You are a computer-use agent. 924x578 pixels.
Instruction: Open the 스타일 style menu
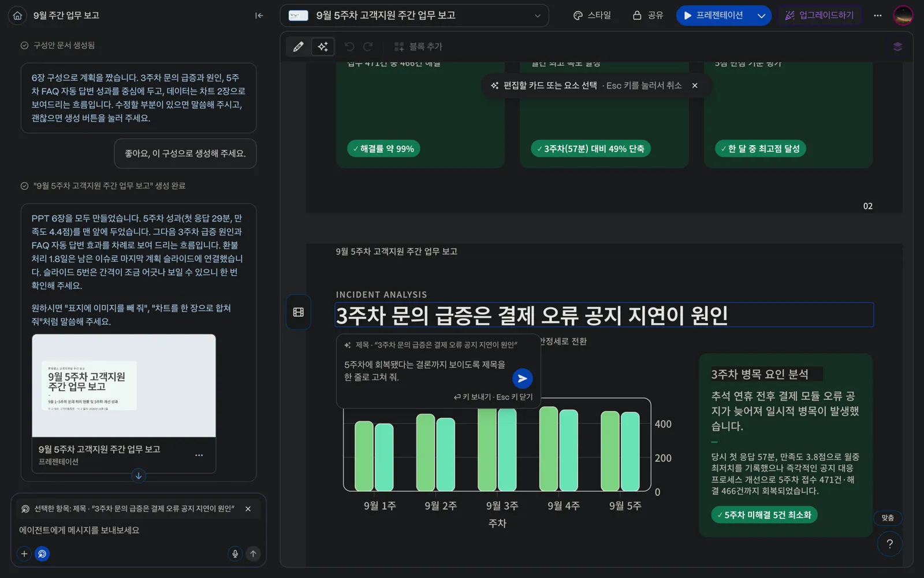point(592,16)
